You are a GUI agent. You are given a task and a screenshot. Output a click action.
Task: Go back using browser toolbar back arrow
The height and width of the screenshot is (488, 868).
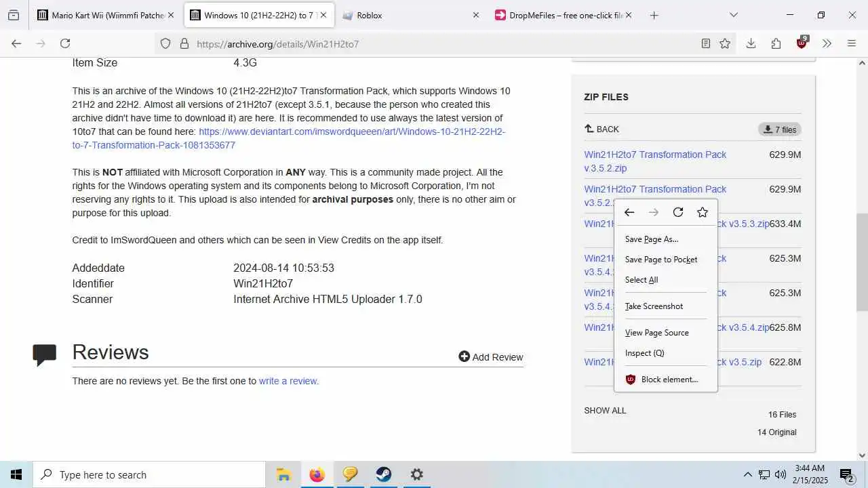click(x=16, y=43)
